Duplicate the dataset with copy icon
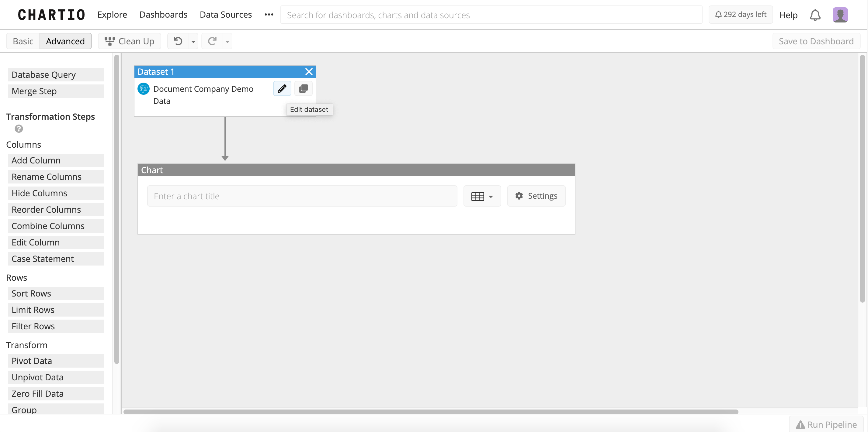Image resolution: width=868 pixels, height=432 pixels. click(x=303, y=88)
